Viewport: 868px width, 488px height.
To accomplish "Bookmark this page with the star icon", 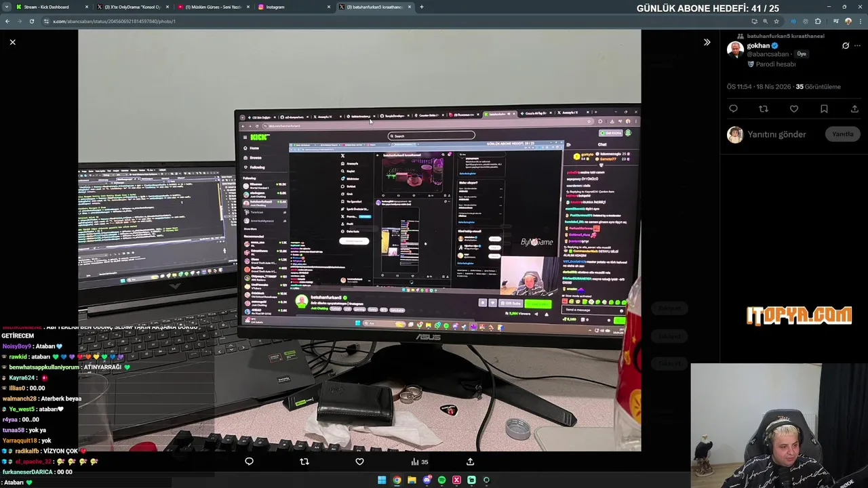I will pos(776,21).
